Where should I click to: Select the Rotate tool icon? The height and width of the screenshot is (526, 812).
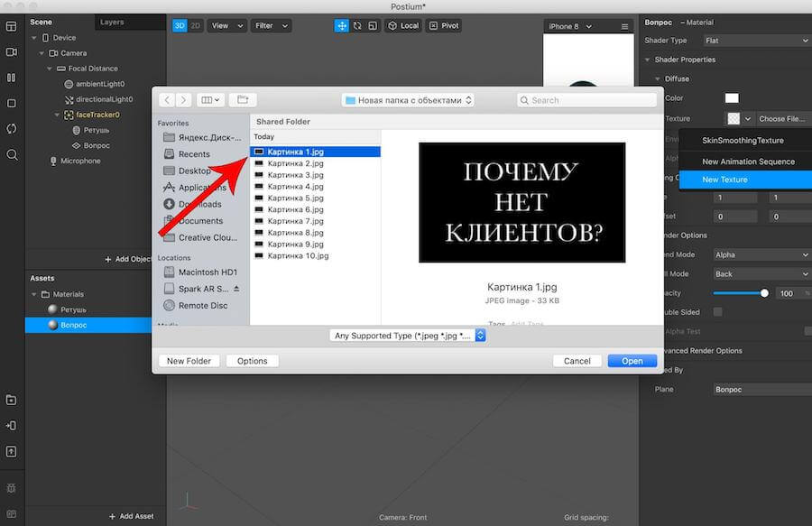tap(356, 25)
